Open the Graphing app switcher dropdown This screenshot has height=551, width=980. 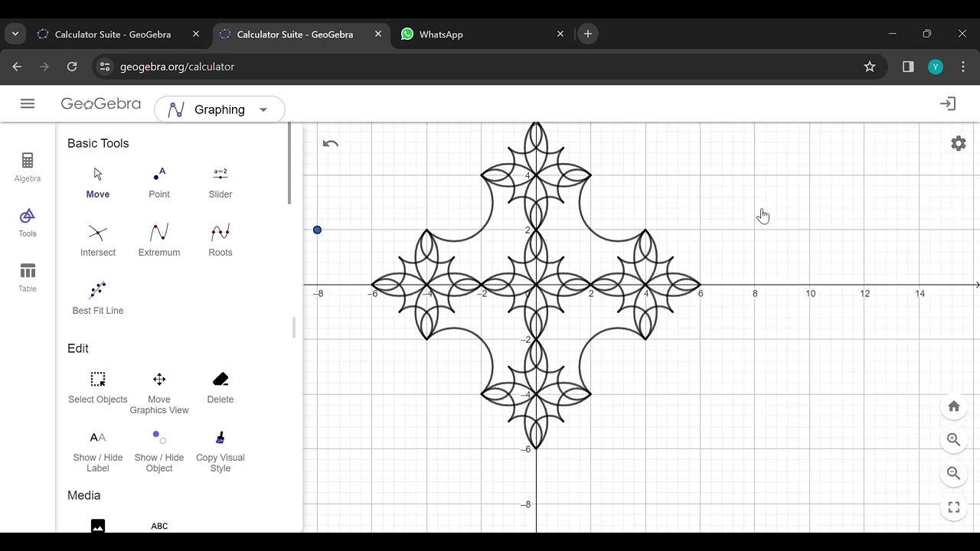[x=219, y=109]
